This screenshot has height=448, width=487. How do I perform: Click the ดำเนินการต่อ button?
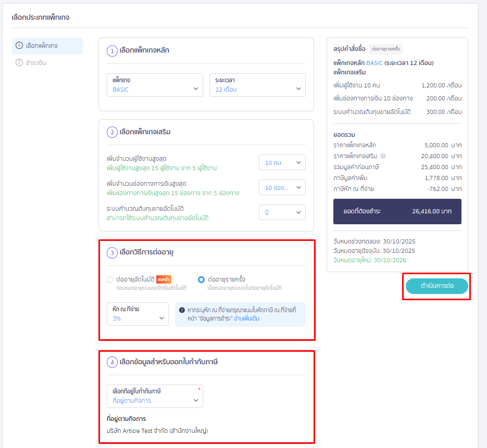436,286
